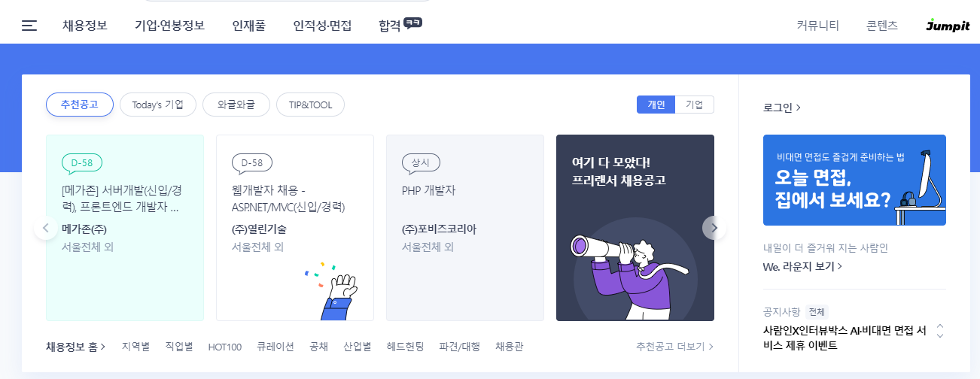Show the previous notice with the up arrow
This screenshot has width=980, height=379.
(940, 326)
